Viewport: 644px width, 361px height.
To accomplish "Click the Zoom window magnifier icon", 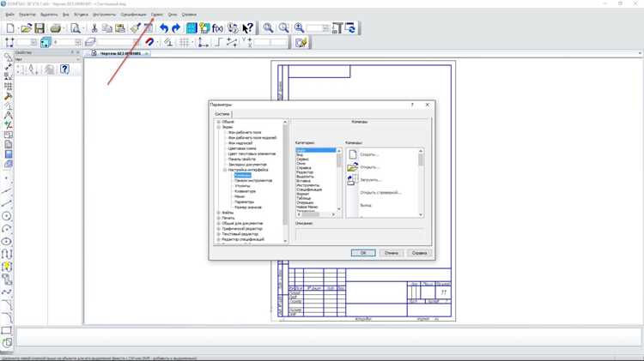I will [268, 28].
